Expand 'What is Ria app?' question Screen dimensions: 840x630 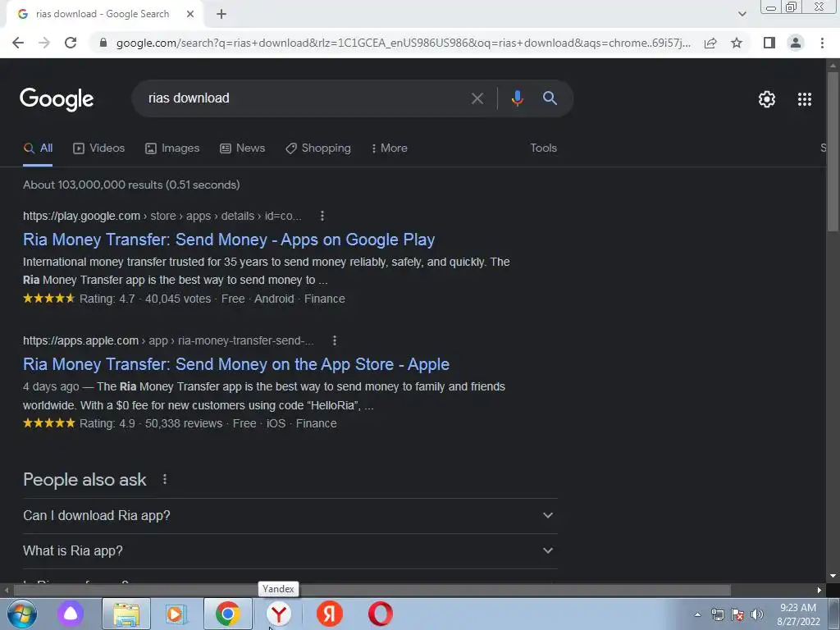[290, 550]
